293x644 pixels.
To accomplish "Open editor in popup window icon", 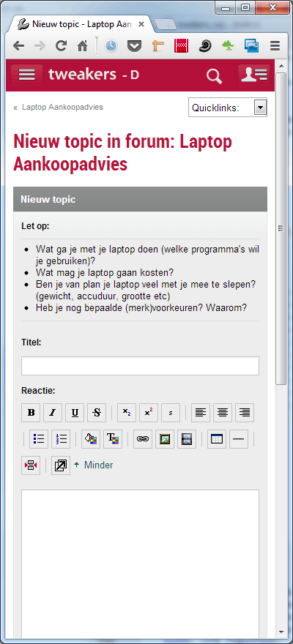I will pos(61,465).
